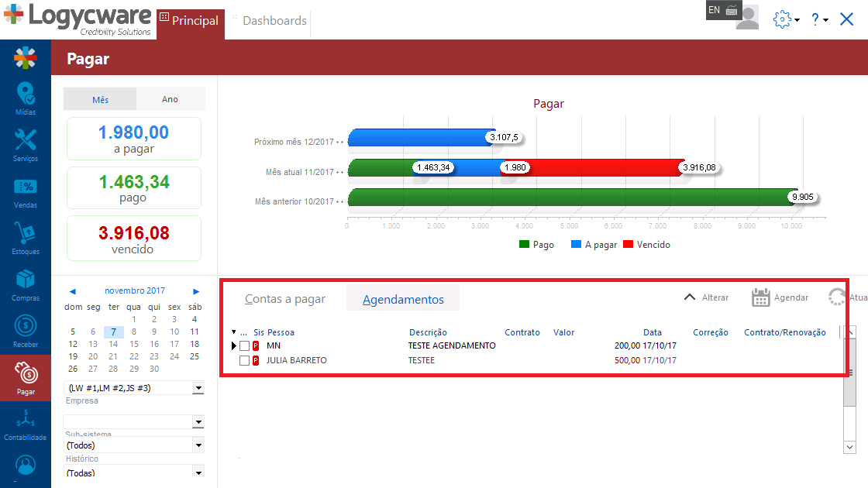Open the Vendas sidebar module
The image size is (868, 488).
point(26,191)
